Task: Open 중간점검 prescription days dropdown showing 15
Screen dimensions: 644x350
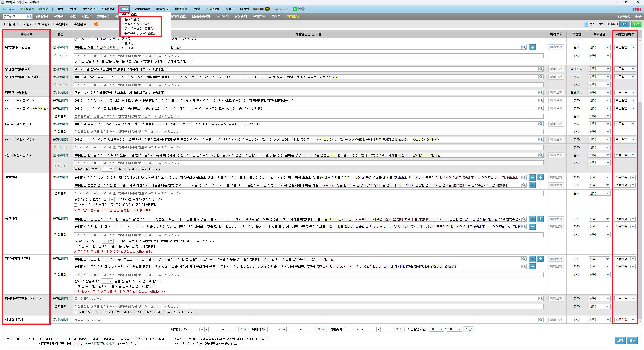Action: (x=108, y=241)
